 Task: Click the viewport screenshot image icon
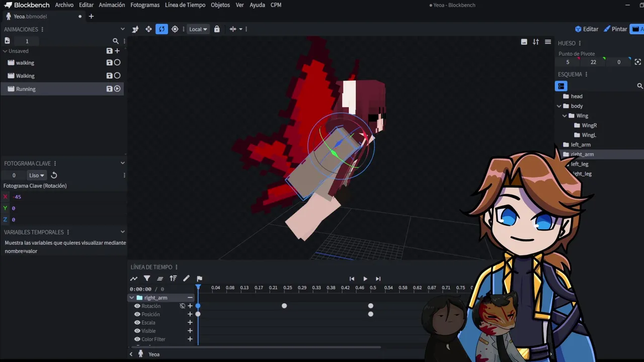(x=524, y=42)
